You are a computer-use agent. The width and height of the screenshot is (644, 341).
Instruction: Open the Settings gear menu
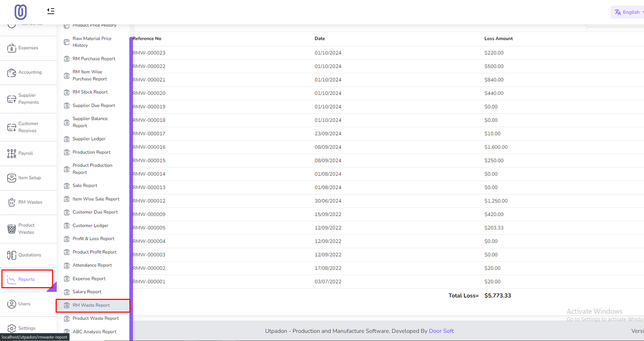[12, 329]
